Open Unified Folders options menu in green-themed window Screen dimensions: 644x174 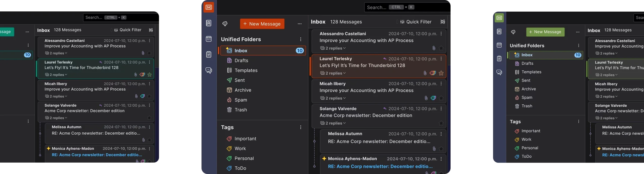tap(579, 46)
